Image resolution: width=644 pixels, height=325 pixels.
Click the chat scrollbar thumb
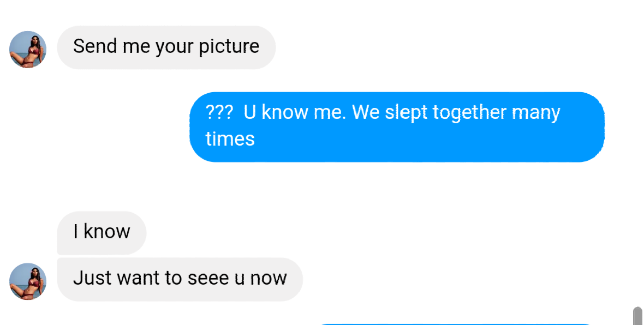[637, 316]
